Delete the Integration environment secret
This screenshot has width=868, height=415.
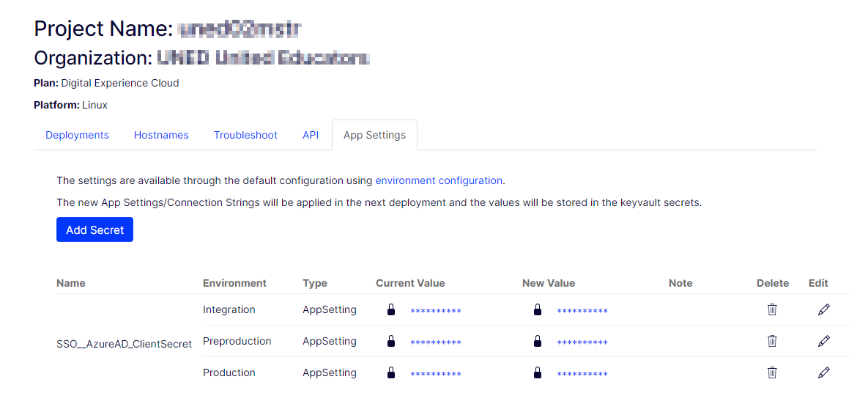[x=772, y=309]
